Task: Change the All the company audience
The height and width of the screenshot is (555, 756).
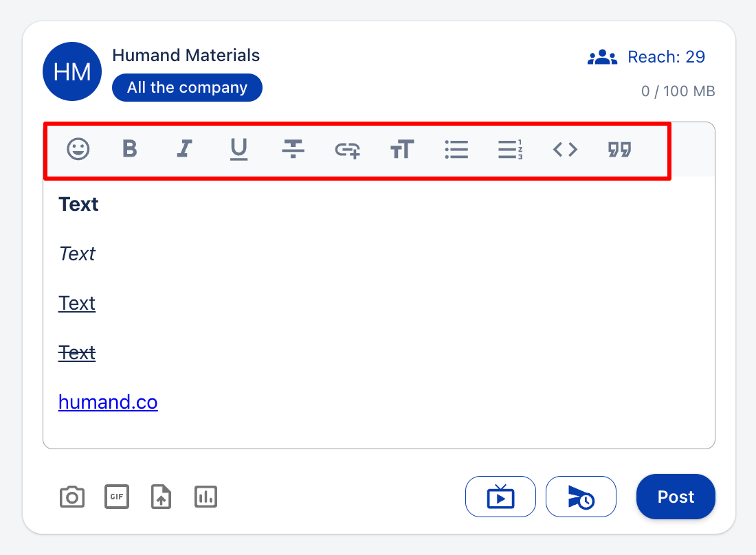Action: pyautogui.click(x=187, y=88)
